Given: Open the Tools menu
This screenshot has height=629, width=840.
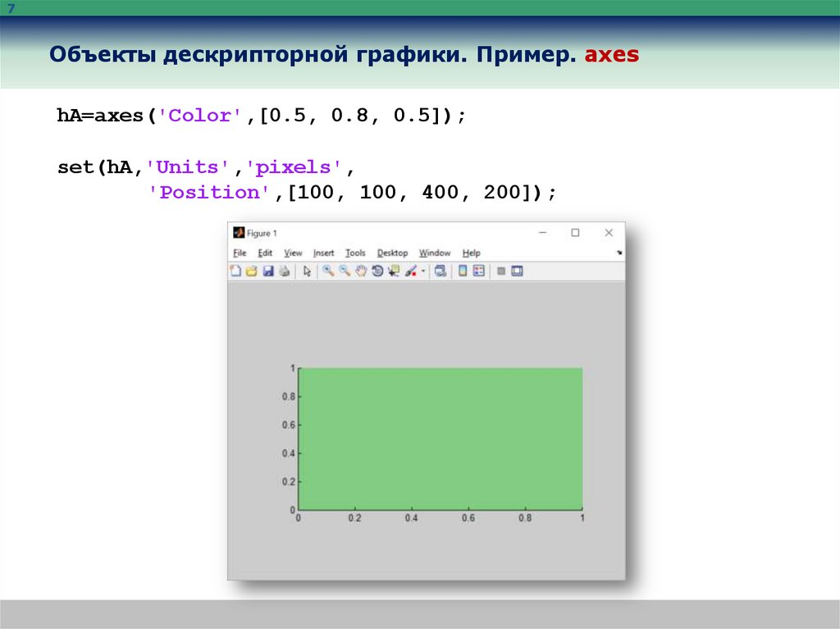Looking at the screenshot, I should (355, 253).
